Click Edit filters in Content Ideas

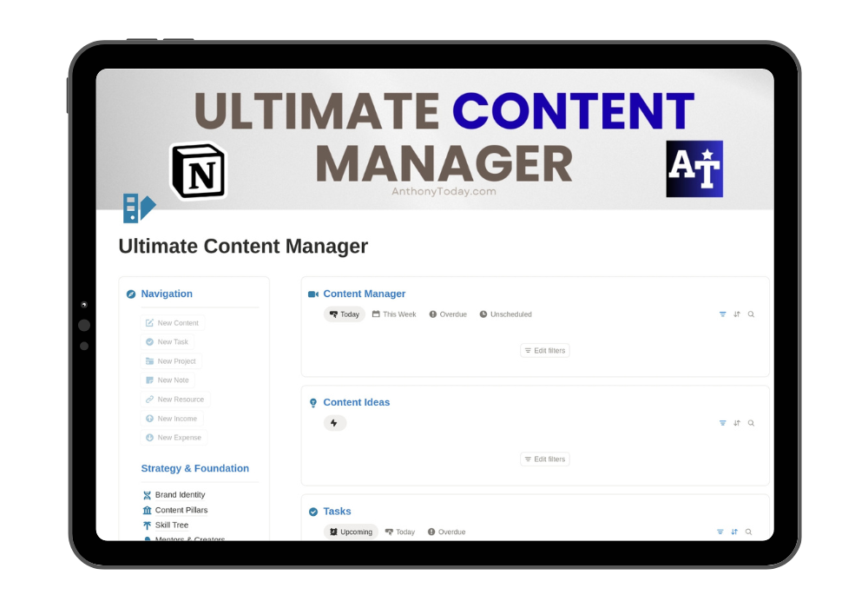coord(545,459)
